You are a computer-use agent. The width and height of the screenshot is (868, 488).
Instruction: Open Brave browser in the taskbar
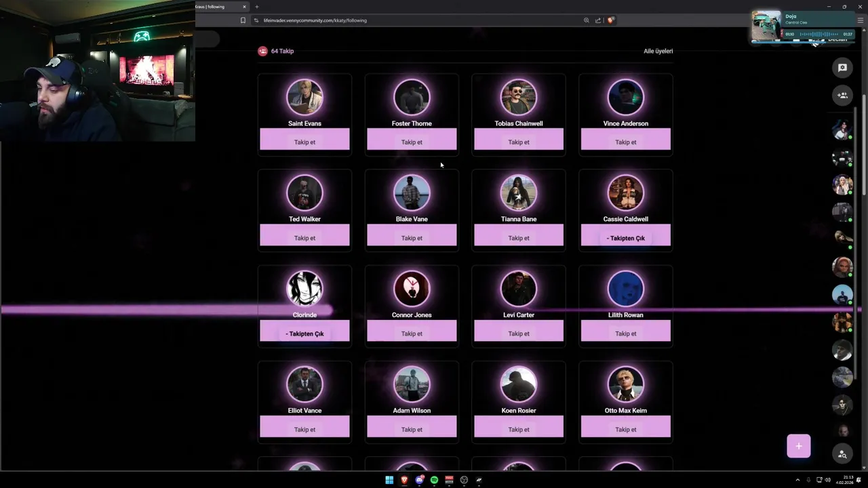point(404,480)
